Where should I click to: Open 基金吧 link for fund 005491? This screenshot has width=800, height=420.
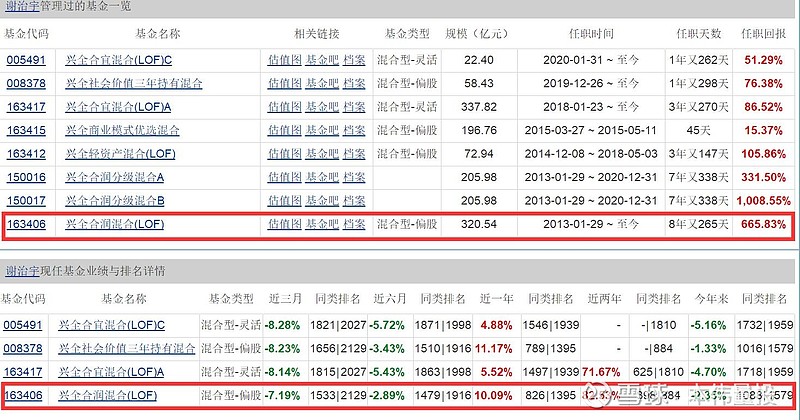[x=322, y=60]
